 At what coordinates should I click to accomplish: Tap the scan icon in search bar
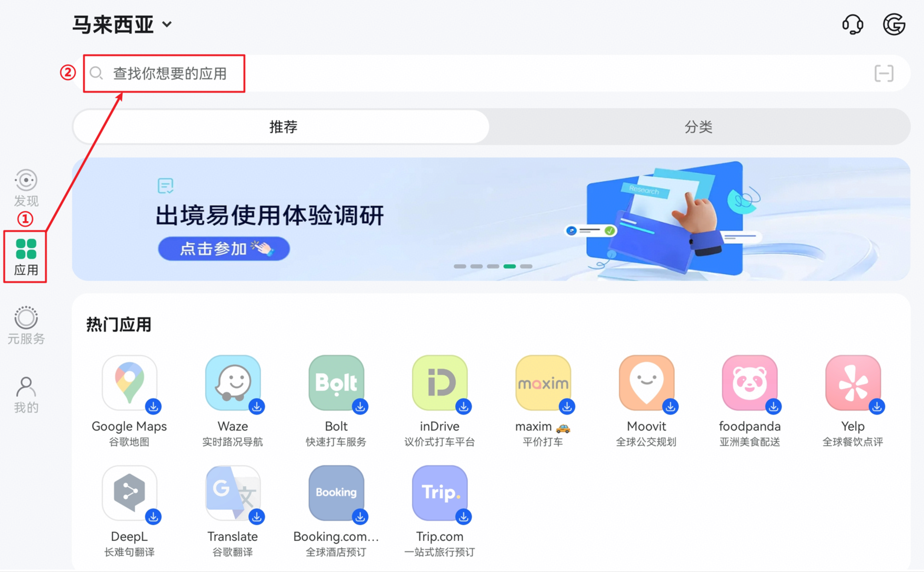(884, 74)
